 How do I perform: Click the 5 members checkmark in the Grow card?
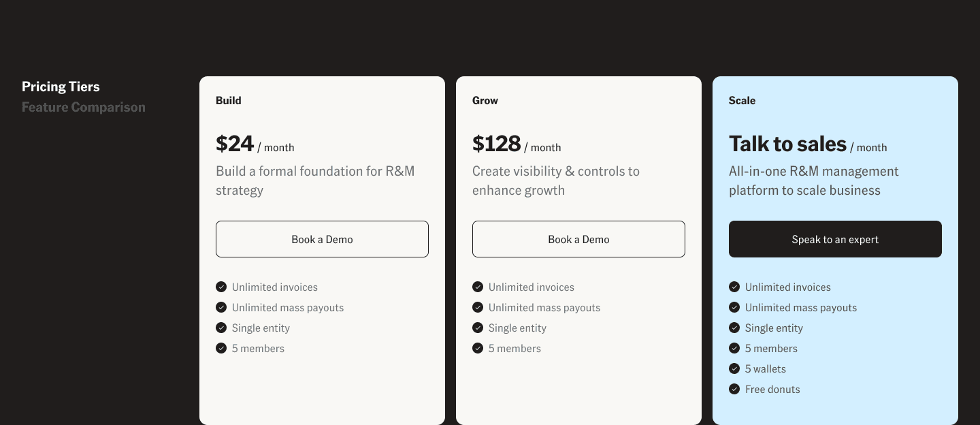(x=478, y=348)
